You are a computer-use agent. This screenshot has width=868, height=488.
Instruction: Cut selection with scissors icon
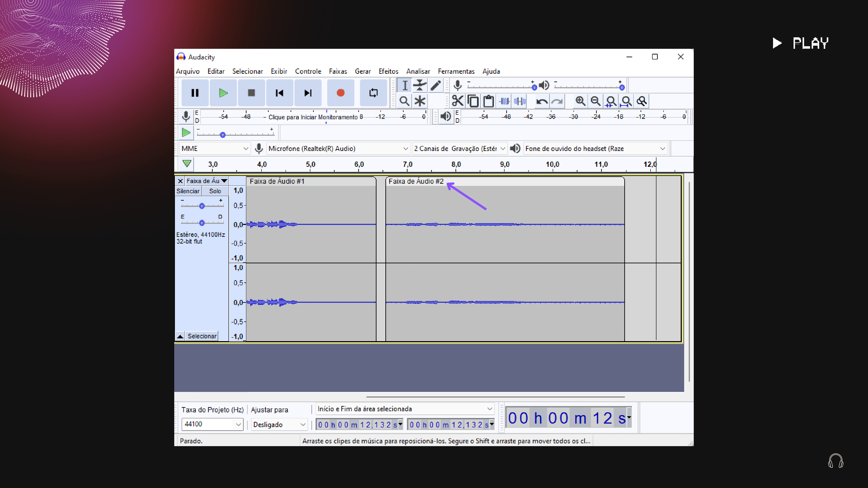tap(458, 101)
